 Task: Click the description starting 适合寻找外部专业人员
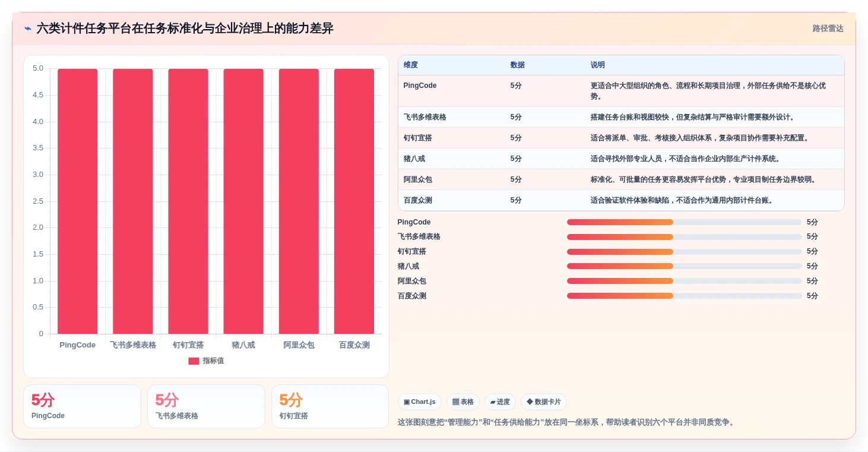coord(686,159)
